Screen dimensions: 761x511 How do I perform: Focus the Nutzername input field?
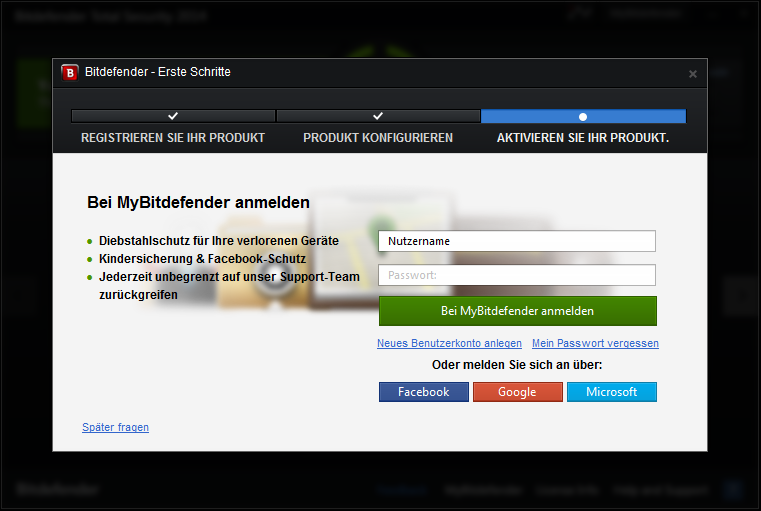517,241
